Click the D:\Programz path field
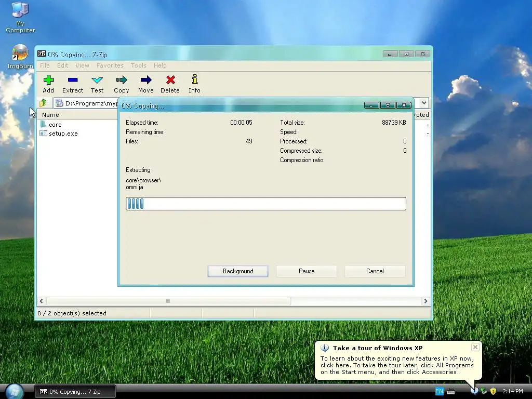The width and height of the screenshot is (532, 399). [x=86, y=103]
